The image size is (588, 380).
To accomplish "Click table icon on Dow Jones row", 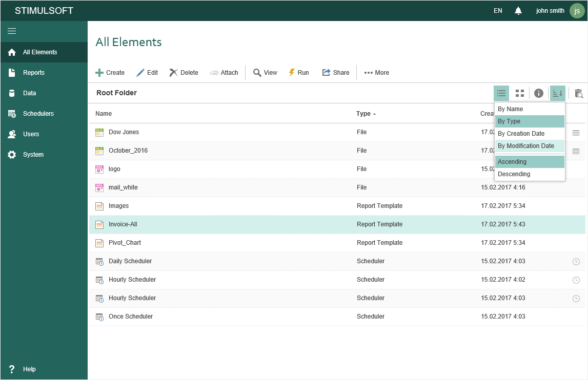I will tap(576, 133).
